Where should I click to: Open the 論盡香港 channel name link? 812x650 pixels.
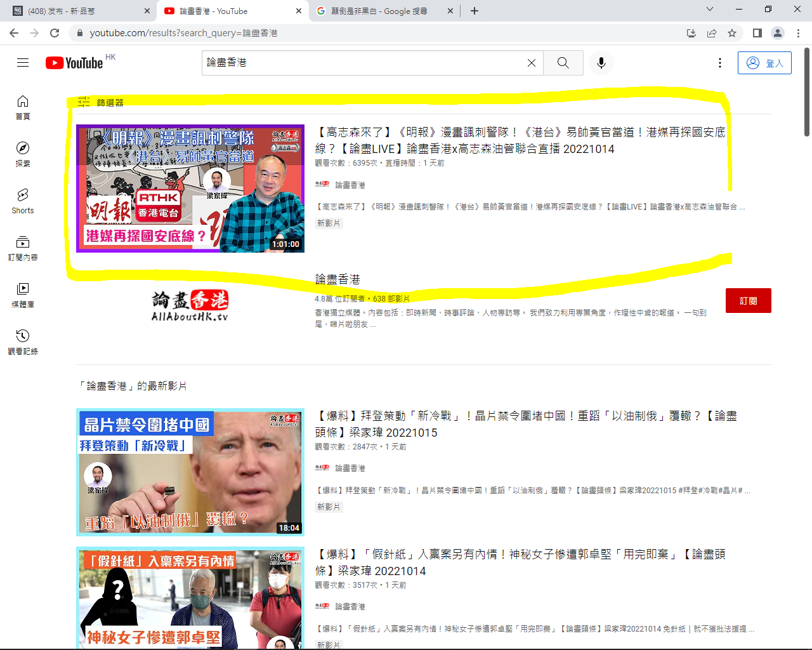pyautogui.click(x=337, y=279)
